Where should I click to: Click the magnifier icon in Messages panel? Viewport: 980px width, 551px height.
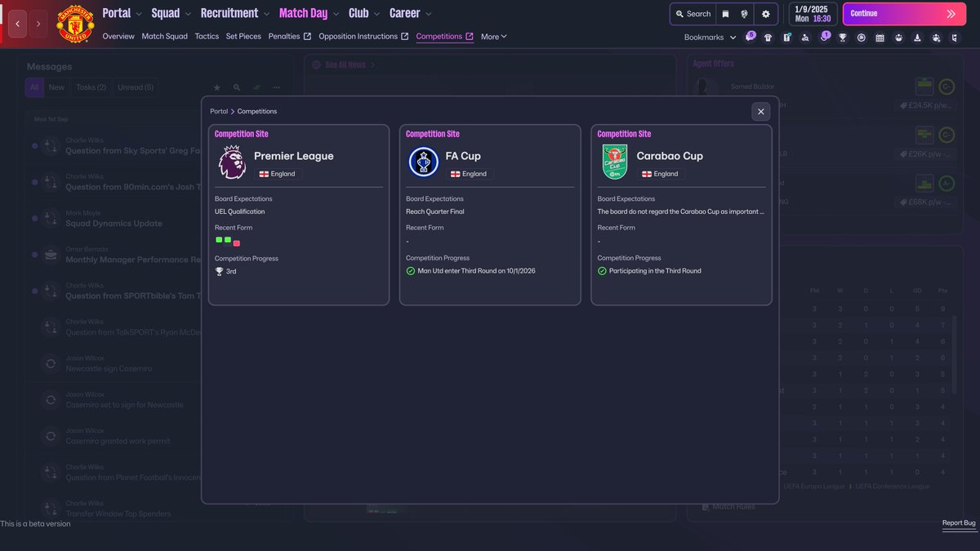pos(237,87)
